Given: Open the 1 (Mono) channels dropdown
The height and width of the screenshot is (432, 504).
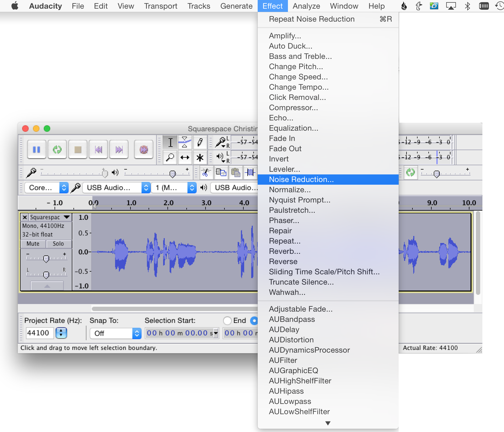Looking at the screenshot, I should coord(174,188).
